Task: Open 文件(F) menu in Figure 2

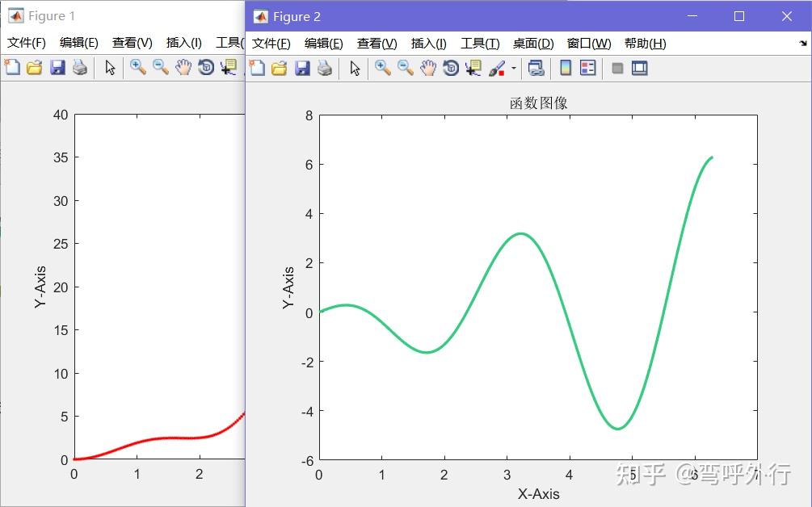Action: pos(271,44)
